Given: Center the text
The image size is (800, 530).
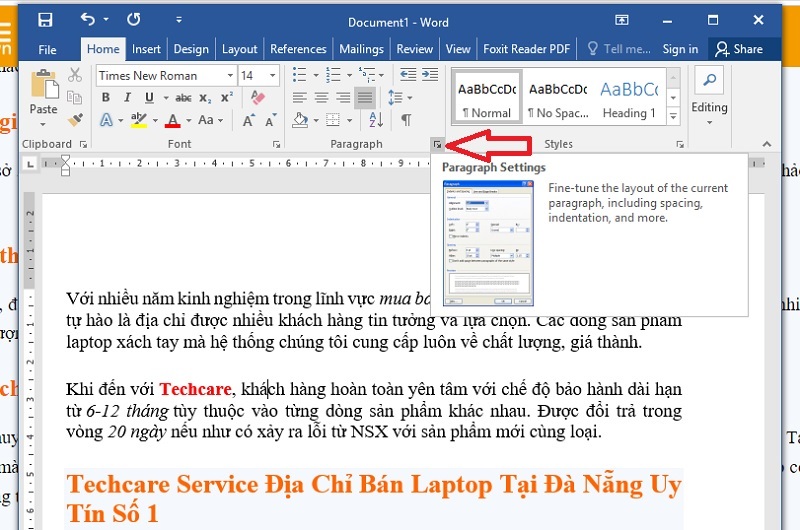Looking at the screenshot, I should [321, 97].
